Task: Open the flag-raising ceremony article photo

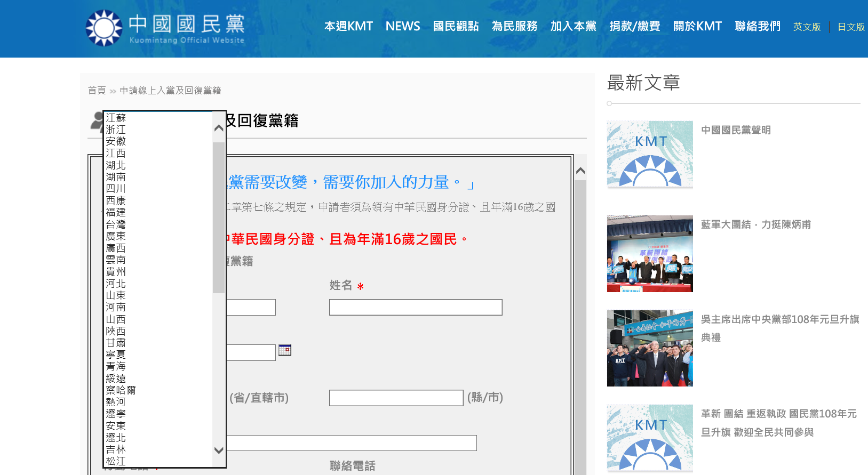Action: (x=650, y=348)
